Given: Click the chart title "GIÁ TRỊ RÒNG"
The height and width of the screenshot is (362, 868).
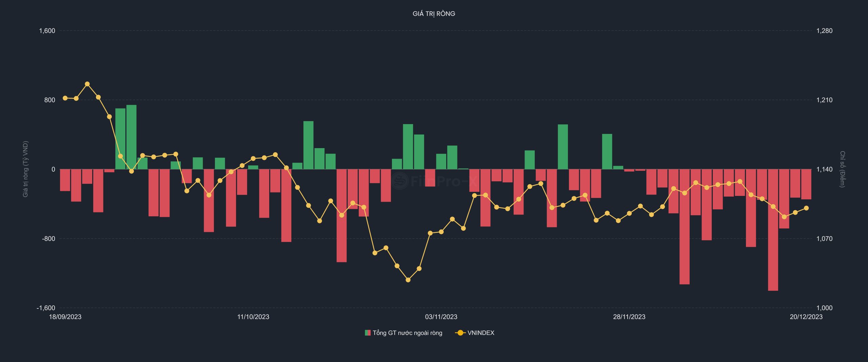Looking at the screenshot, I should [x=434, y=14].
